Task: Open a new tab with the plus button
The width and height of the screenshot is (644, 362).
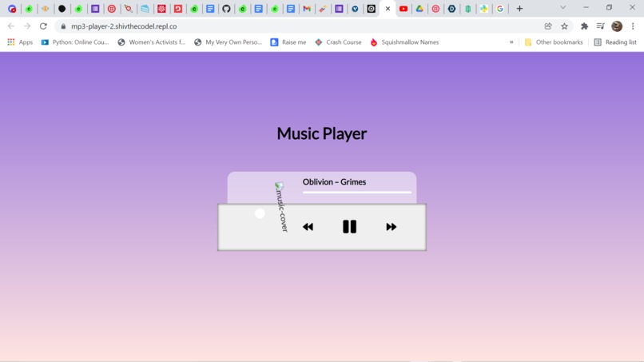Action: (519, 9)
